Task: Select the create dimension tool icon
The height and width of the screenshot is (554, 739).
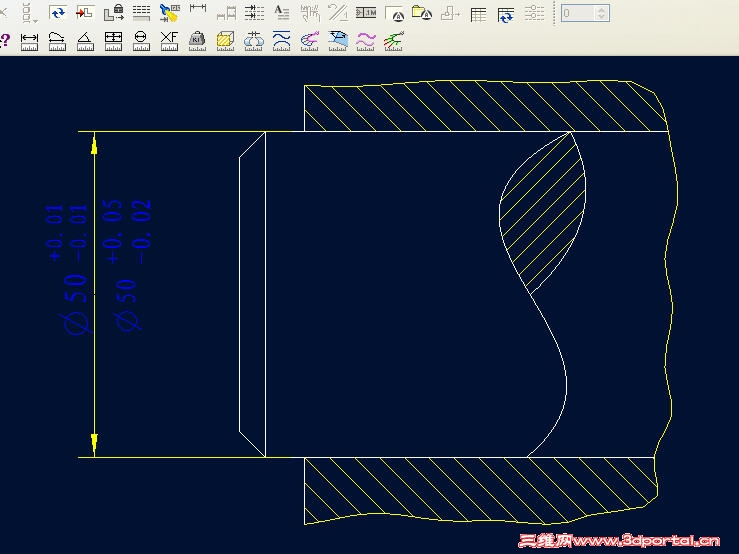Action: 198,8
